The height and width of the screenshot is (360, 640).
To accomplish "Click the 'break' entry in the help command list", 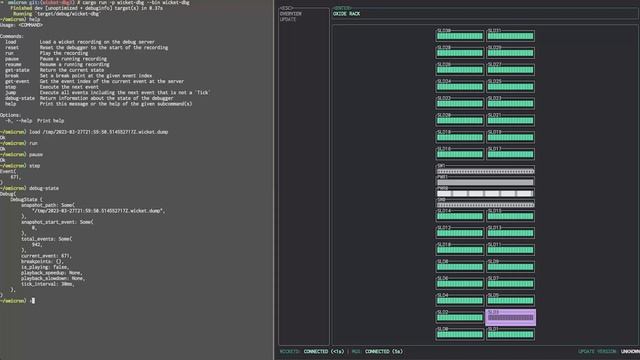I will click(x=78, y=76).
